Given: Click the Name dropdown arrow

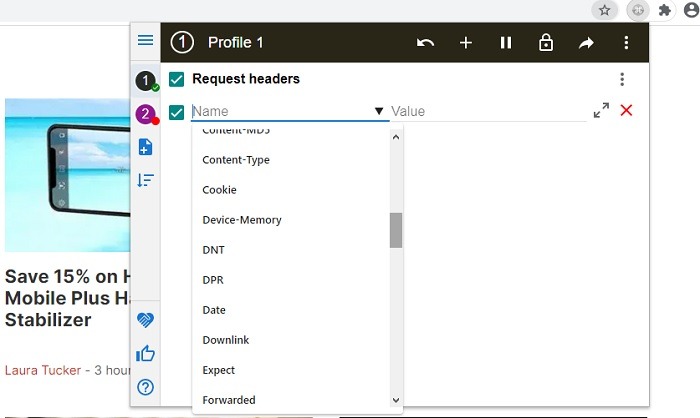Looking at the screenshot, I should [x=379, y=111].
